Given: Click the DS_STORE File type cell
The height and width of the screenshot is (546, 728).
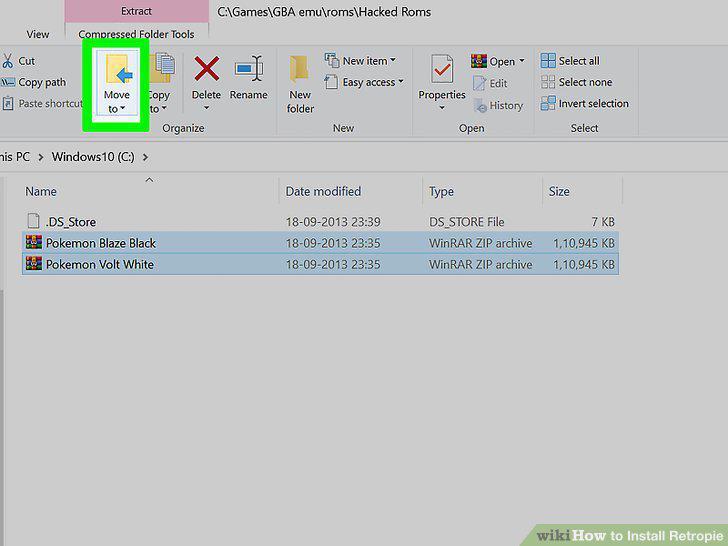Looking at the screenshot, I should pos(467,222).
